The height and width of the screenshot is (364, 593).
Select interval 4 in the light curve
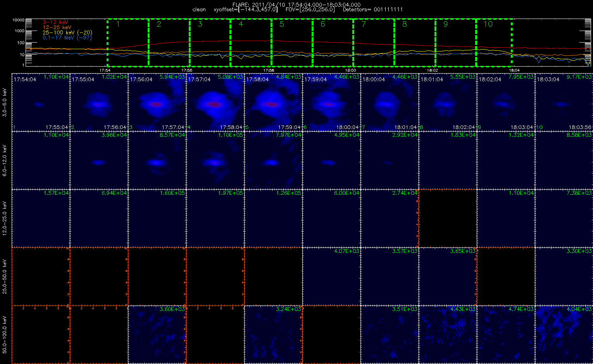251,42
